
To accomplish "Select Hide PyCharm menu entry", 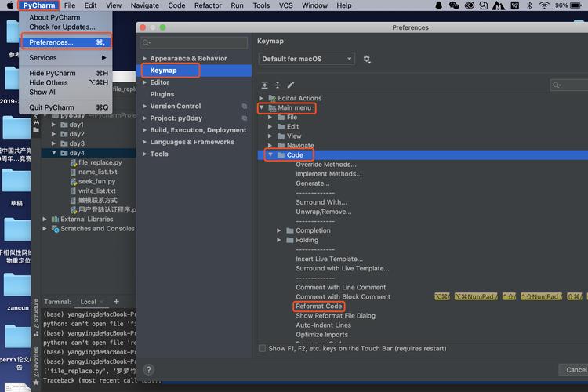I will [66, 73].
